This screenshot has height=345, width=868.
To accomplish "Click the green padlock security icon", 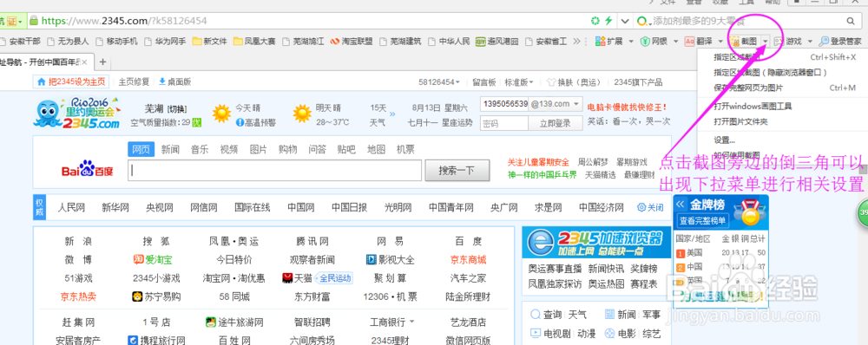I will [33, 21].
